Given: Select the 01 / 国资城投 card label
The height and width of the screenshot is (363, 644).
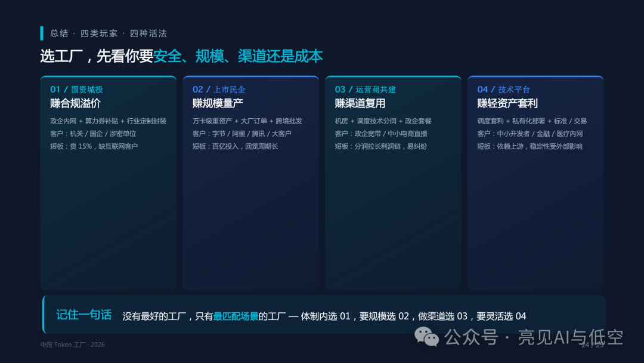Looking at the screenshot, I should pyautogui.click(x=76, y=89).
